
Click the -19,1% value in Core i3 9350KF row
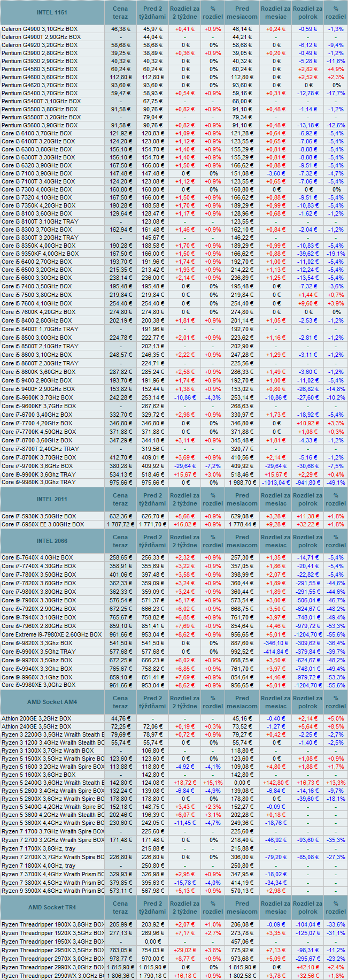336,254
